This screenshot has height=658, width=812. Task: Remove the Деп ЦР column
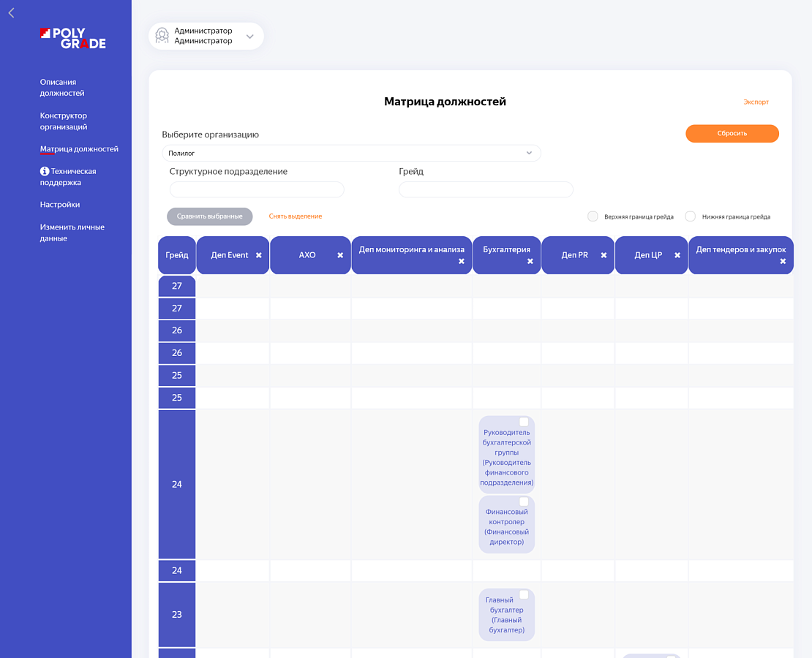click(x=677, y=255)
